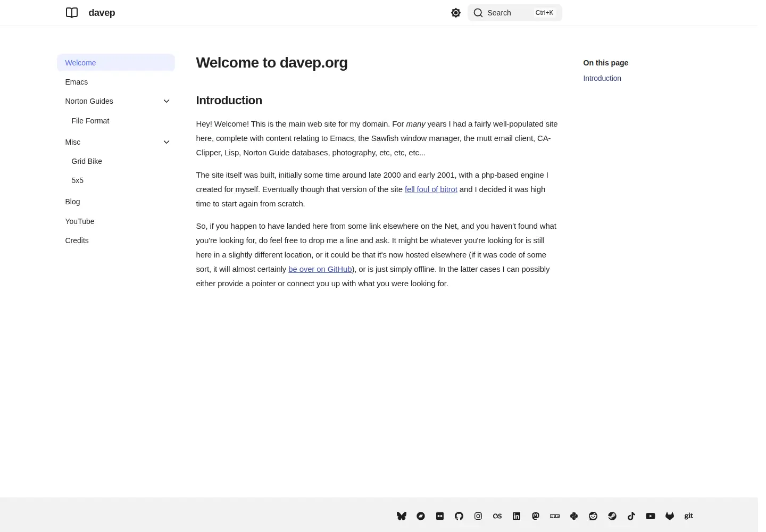This screenshot has height=532, width=766.
Task: Collapse the Misc section chevron
Action: [x=166, y=142]
